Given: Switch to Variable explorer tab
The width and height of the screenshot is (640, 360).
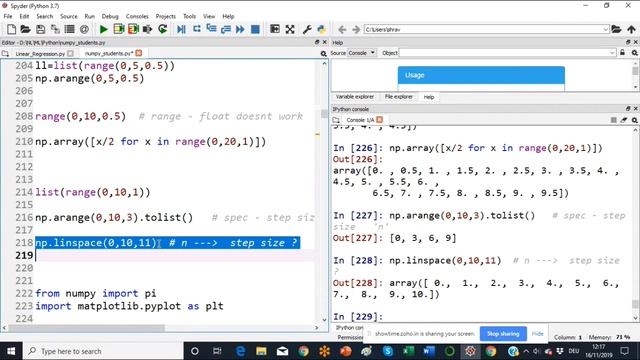Looking at the screenshot, I should (x=355, y=97).
